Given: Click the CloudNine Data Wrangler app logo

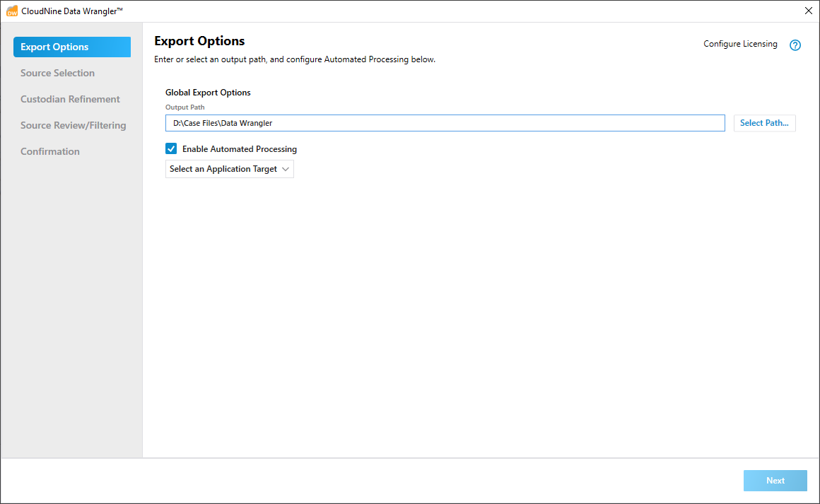Looking at the screenshot, I should tap(11, 11).
